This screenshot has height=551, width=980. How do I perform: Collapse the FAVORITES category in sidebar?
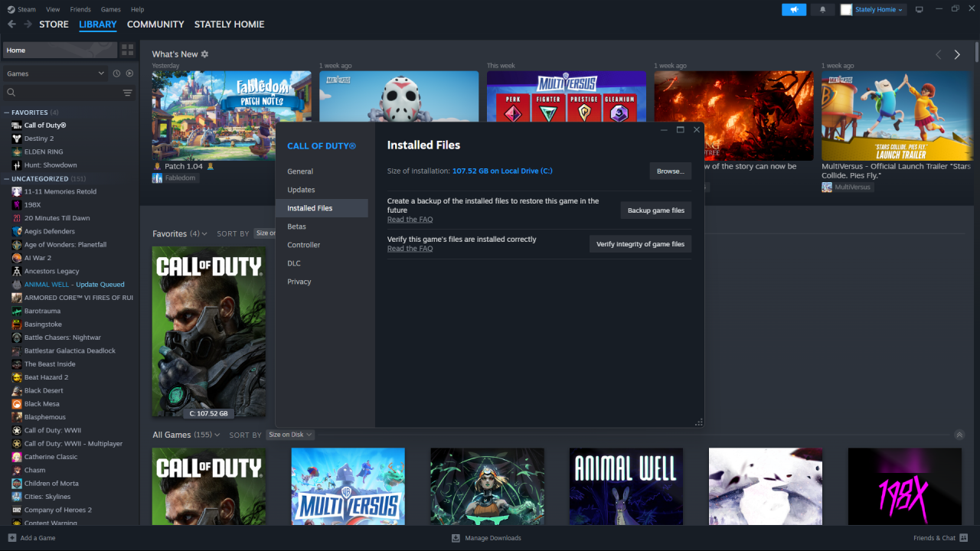tap(7, 112)
